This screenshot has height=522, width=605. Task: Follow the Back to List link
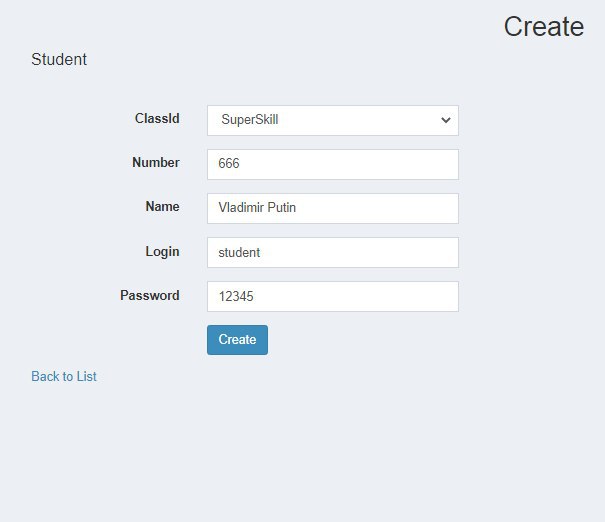pyautogui.click(x=64, y=376)
